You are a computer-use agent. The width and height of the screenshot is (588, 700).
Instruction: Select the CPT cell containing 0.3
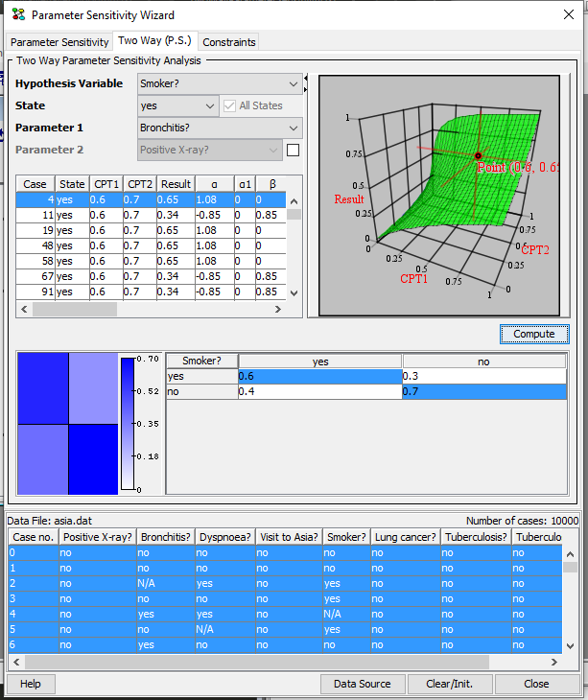pyautogui.click(x=484, y=376)
